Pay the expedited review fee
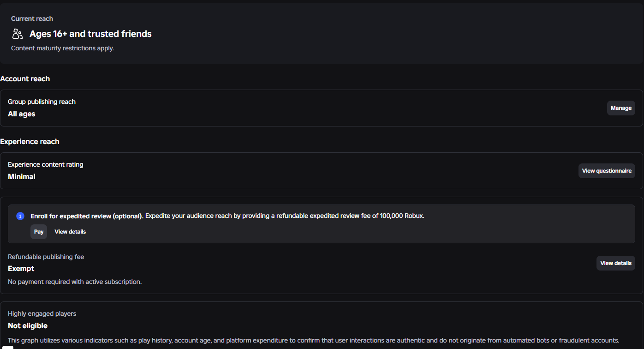 coord(39,232)
